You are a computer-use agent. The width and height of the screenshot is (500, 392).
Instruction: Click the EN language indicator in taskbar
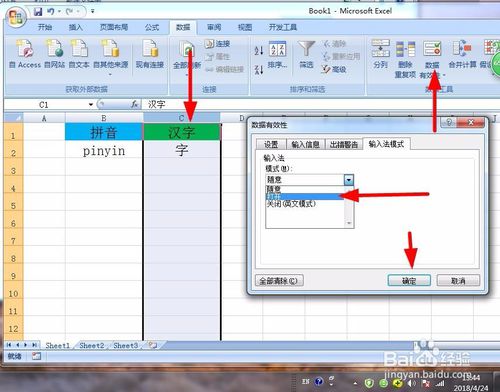[306, 381]
